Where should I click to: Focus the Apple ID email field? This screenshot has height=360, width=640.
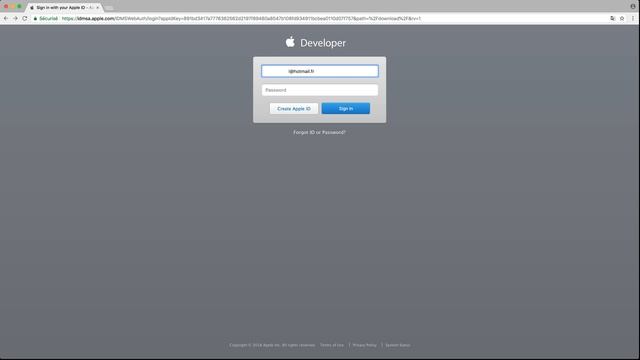click(x=320, y=71)
